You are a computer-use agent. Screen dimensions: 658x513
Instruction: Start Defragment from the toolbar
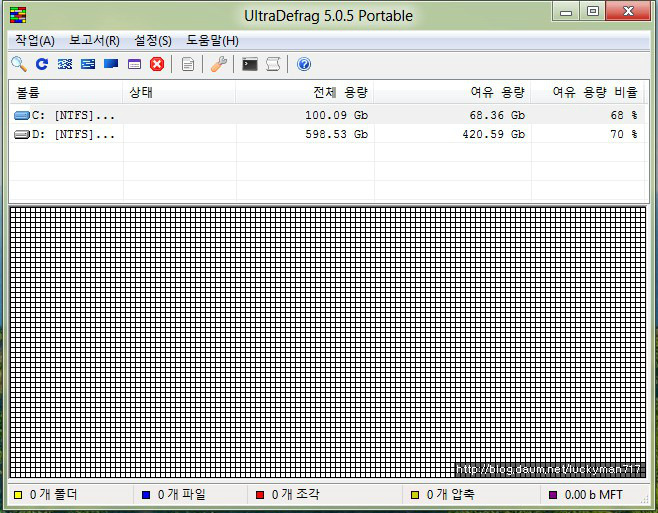click(x=65, y=64)
